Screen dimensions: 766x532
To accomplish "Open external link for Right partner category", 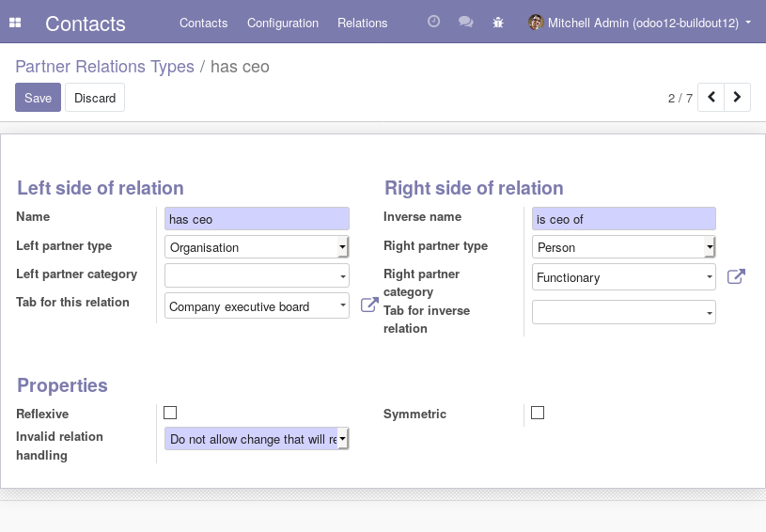I will pos(737,276).
